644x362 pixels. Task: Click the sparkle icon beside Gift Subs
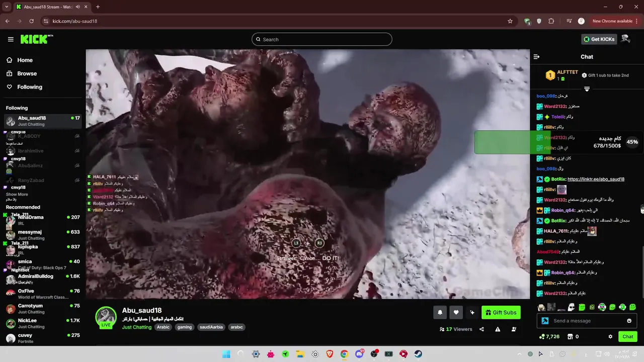pos(472,312)
